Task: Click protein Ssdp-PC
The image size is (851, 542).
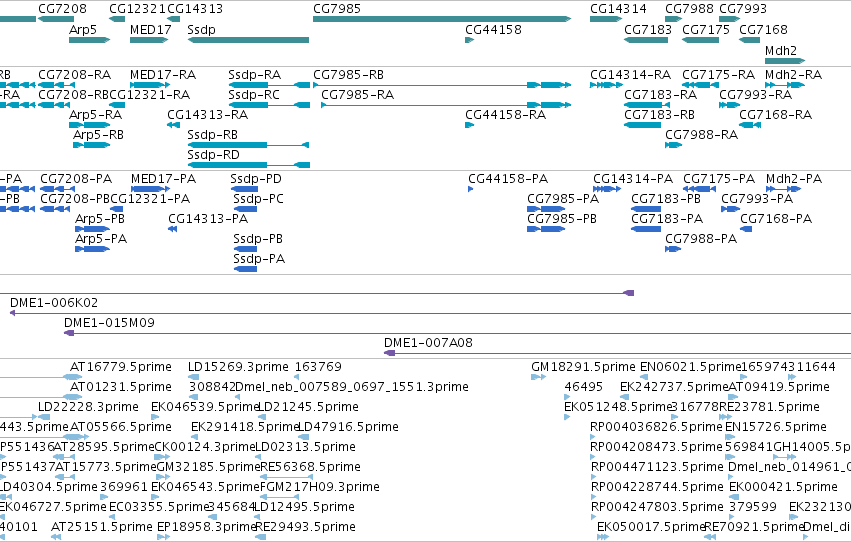Action: click(245, 209)
